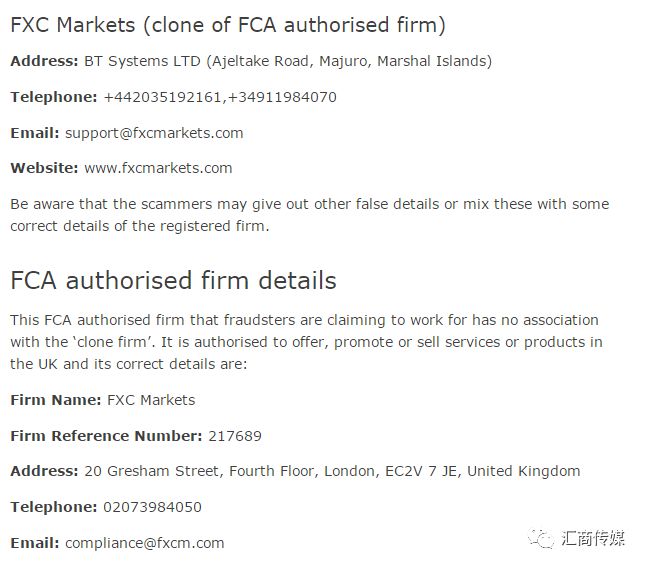Screen dimensions: 645x567
Task: Click the FCA authorised firm details heading
Action: point(173,280)
